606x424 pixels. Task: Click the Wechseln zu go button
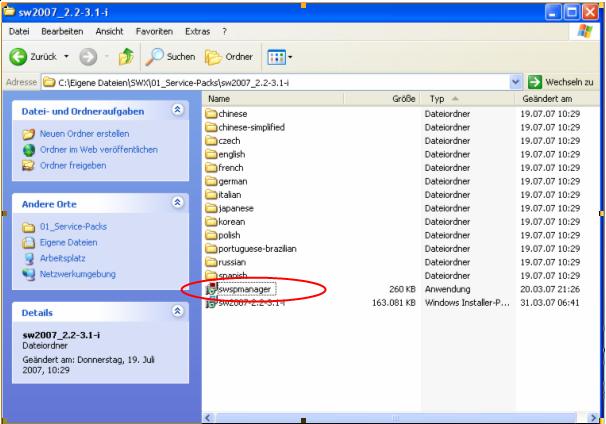click(x=560, y=82)
